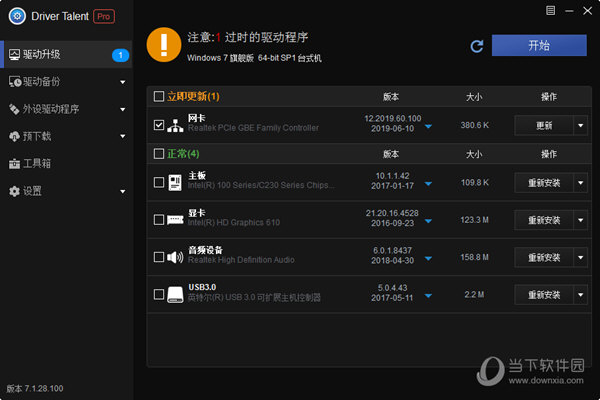Click the 123.3 M size value
This screenshot has height=400, width=600.
coord(474,220)
